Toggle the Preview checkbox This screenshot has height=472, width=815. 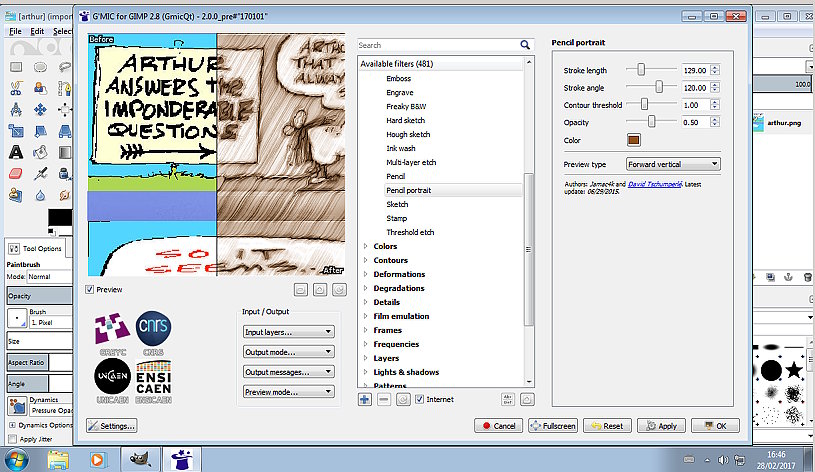[89, 290]
